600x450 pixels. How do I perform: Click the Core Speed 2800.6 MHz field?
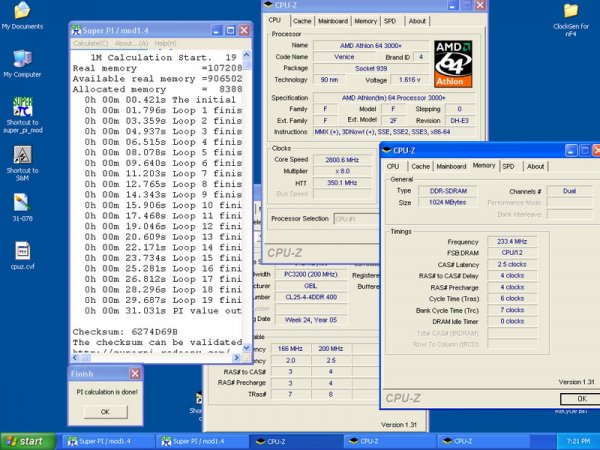click(x=342, y=160)
